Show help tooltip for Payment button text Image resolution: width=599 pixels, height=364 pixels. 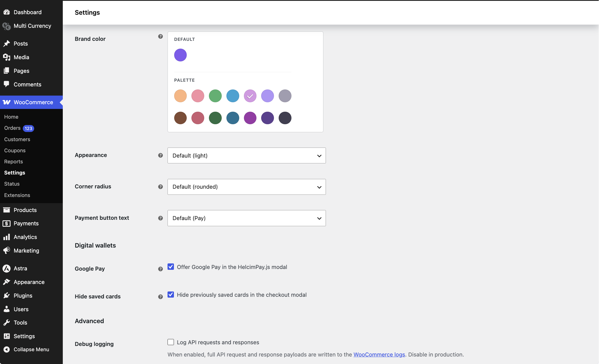pyautogui.click(x=160, y=218)
